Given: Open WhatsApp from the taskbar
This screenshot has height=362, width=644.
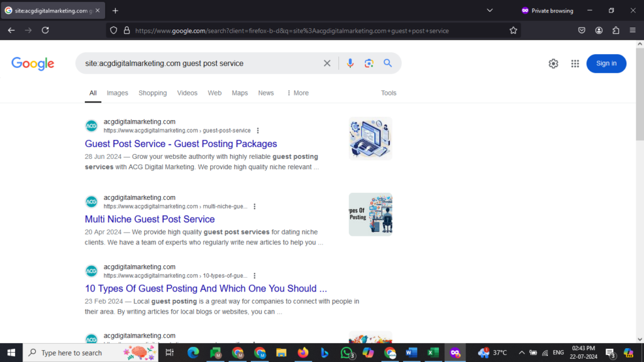Looking at the screenshot, I should 347,353.
